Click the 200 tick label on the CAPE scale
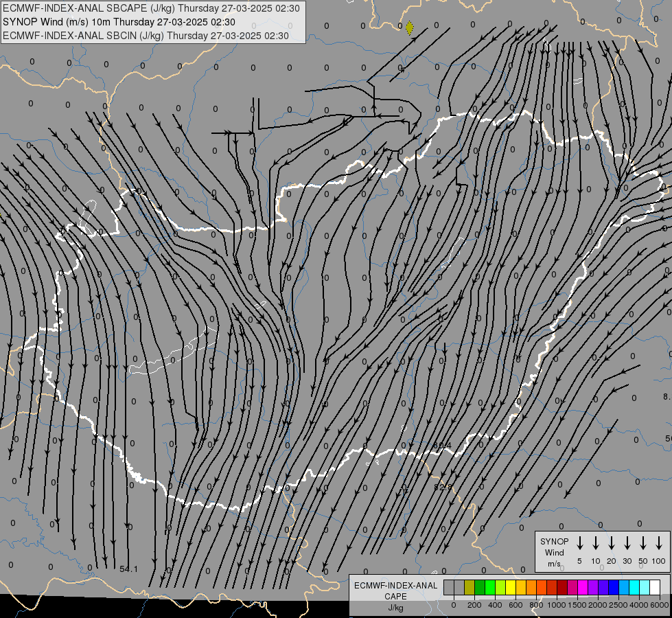Viewport: 672px width, 618px height. point(474,605)
